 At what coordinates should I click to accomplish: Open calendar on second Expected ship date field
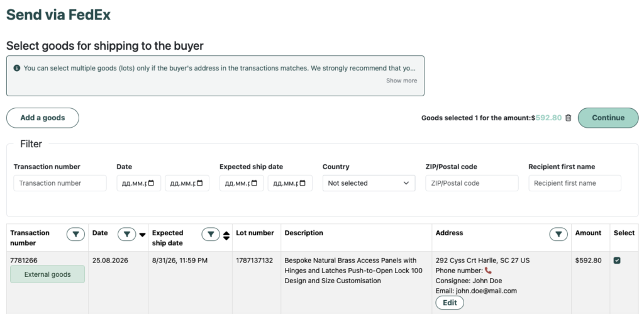click(x=303, y=183)
